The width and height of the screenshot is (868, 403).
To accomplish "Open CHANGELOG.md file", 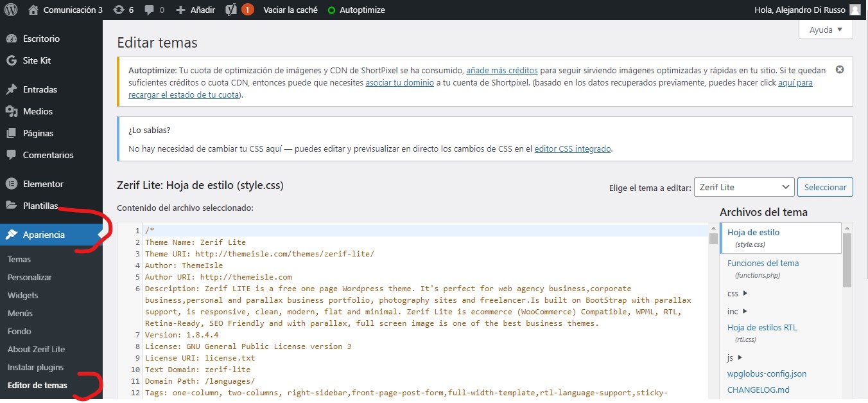I will pos(758,389).
